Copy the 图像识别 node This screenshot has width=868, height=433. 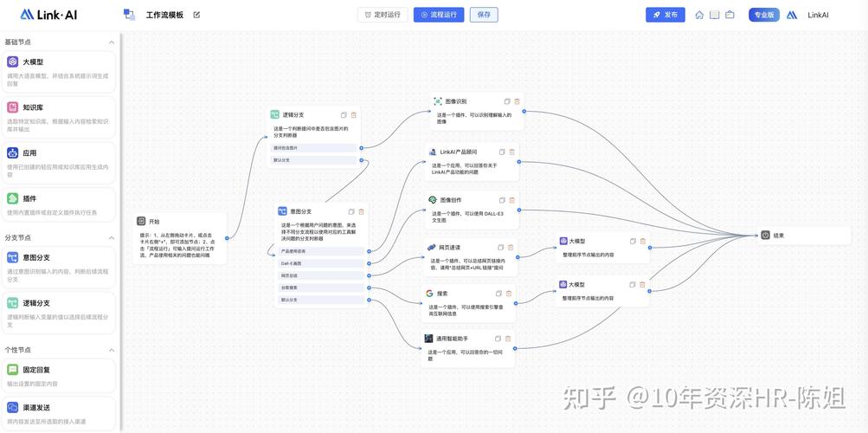tap(507, 101)
